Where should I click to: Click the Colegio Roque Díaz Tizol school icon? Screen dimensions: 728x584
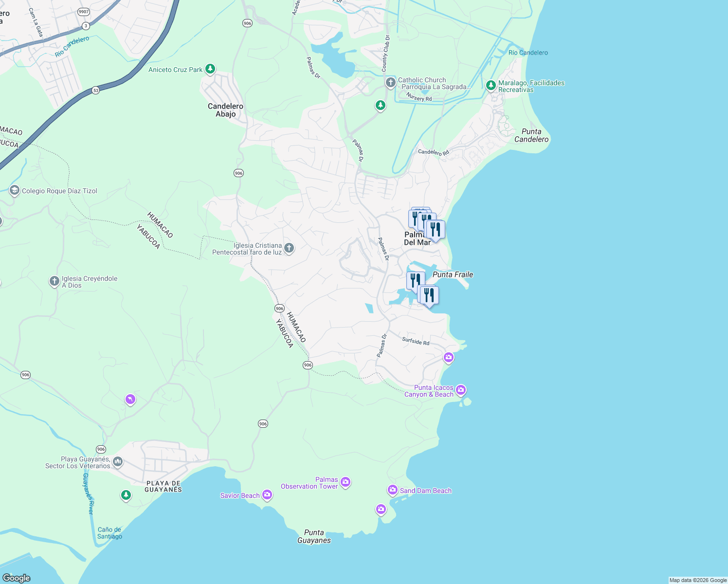(x=14, y=190)
